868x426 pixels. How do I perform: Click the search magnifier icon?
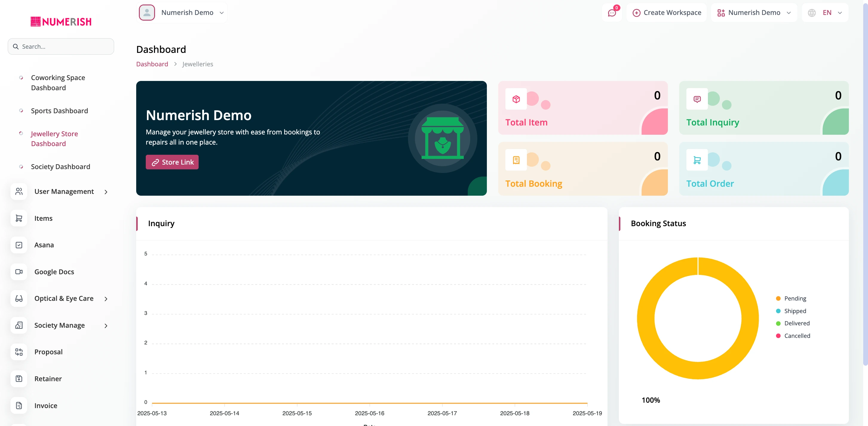(16, 47)
